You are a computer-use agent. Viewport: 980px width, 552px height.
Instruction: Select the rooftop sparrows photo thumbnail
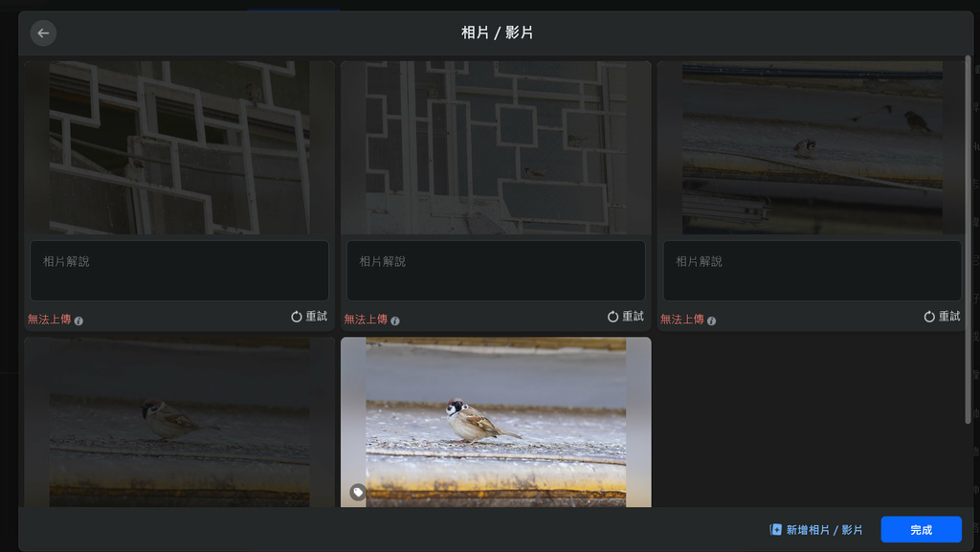click(x=812, y=148)
